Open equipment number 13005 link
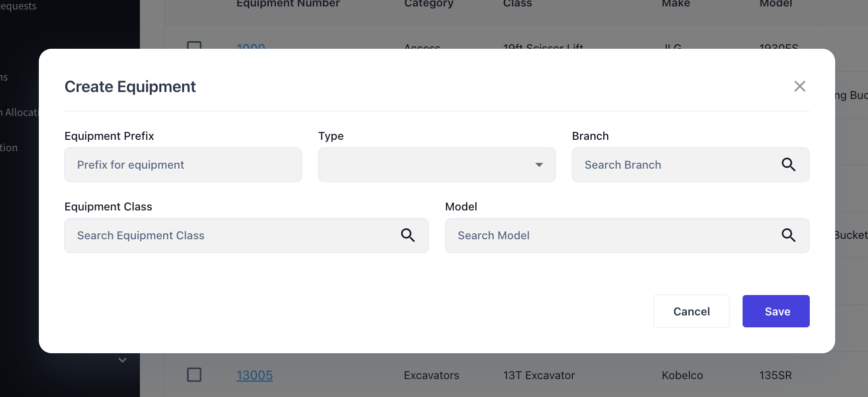Screen dimensions: 868x397 (254, 375)
